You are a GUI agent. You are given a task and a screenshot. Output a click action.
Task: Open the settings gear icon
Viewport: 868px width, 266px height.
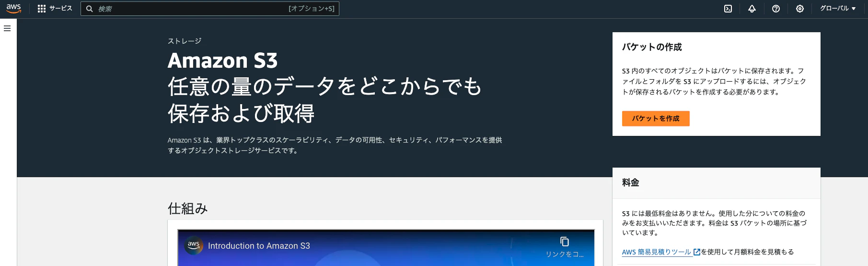coord(800,9)
